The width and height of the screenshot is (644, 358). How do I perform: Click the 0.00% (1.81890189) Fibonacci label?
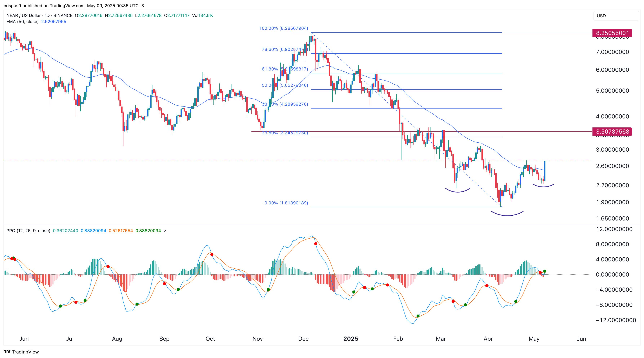pyautogui.click(x=286, y=203)
